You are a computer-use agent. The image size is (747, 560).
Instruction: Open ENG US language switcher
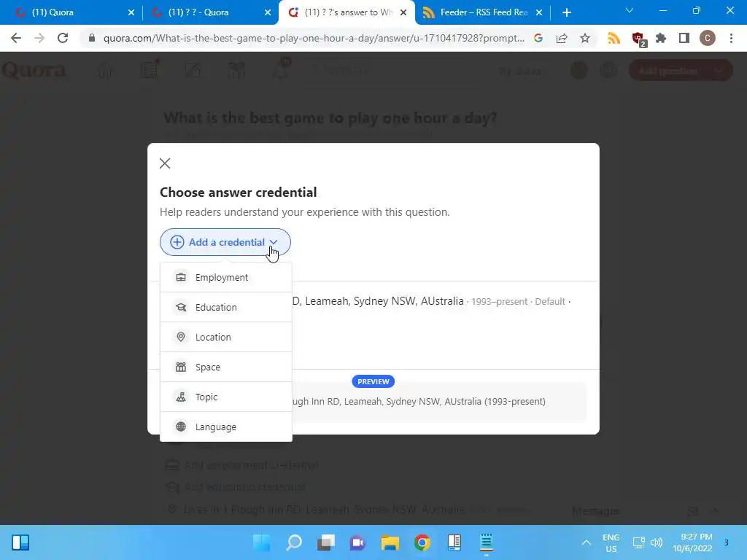pos(611,542)
